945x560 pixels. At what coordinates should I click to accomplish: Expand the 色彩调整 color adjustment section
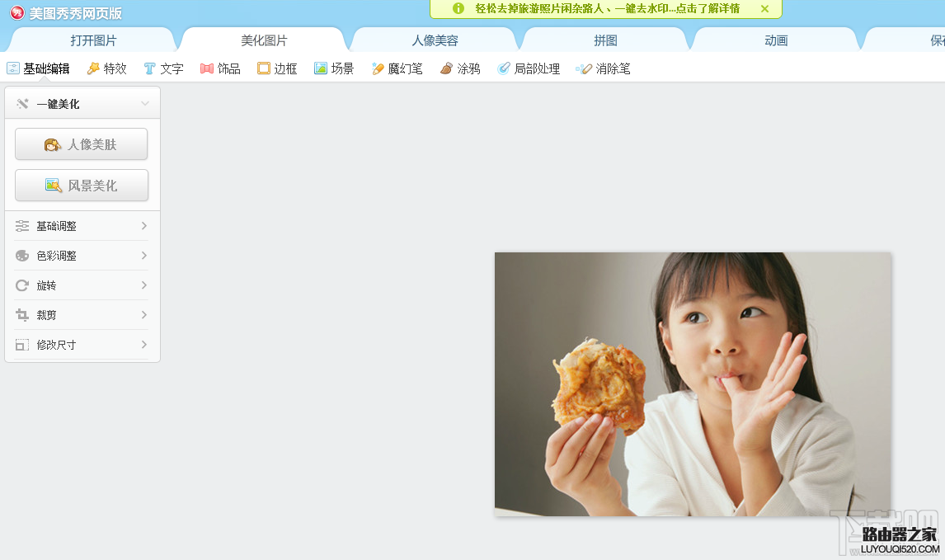80,255
